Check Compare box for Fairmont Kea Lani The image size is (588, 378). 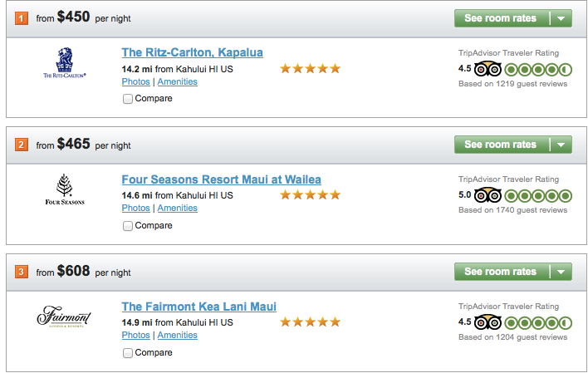(x=128, y=353)
